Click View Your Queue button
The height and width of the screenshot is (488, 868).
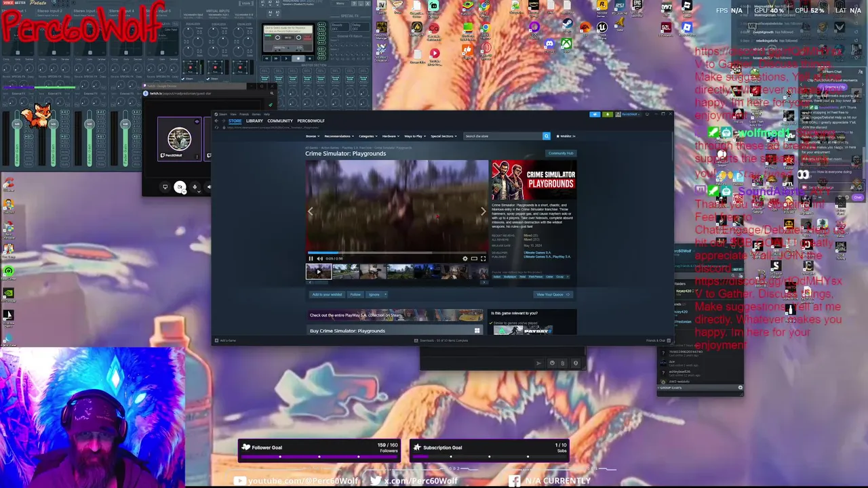553,295
